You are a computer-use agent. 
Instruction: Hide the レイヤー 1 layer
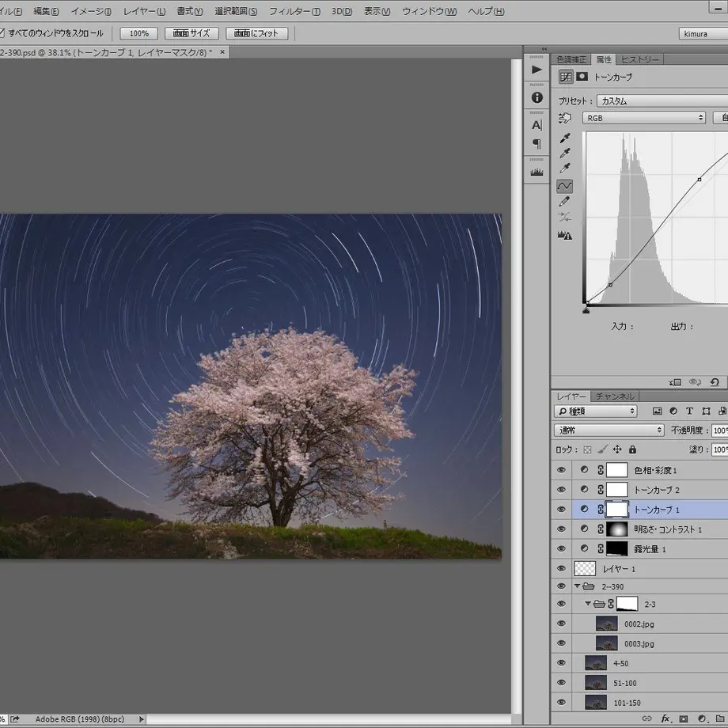561,568
